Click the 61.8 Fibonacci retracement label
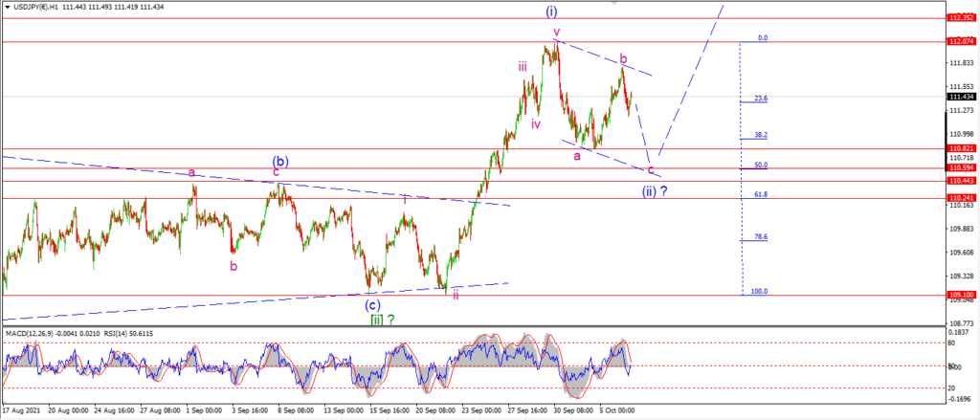Screen dimensions: 980x420 click(761, 194)
